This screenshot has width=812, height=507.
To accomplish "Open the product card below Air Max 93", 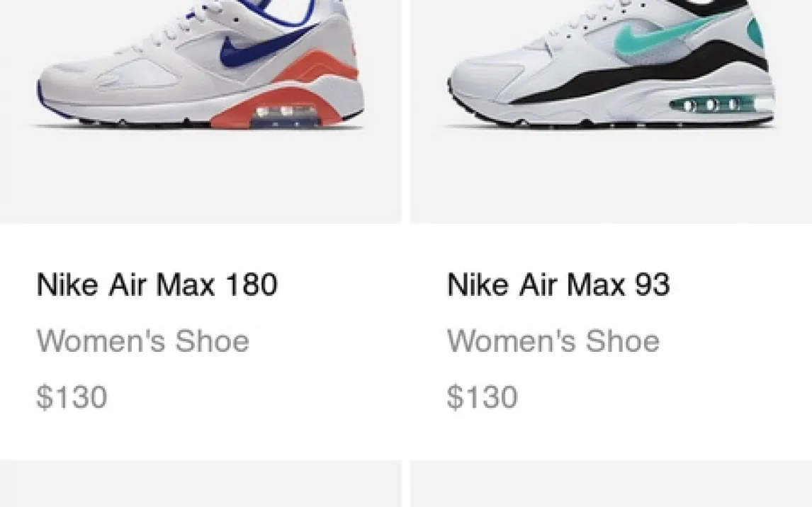I will coord(611,484).
